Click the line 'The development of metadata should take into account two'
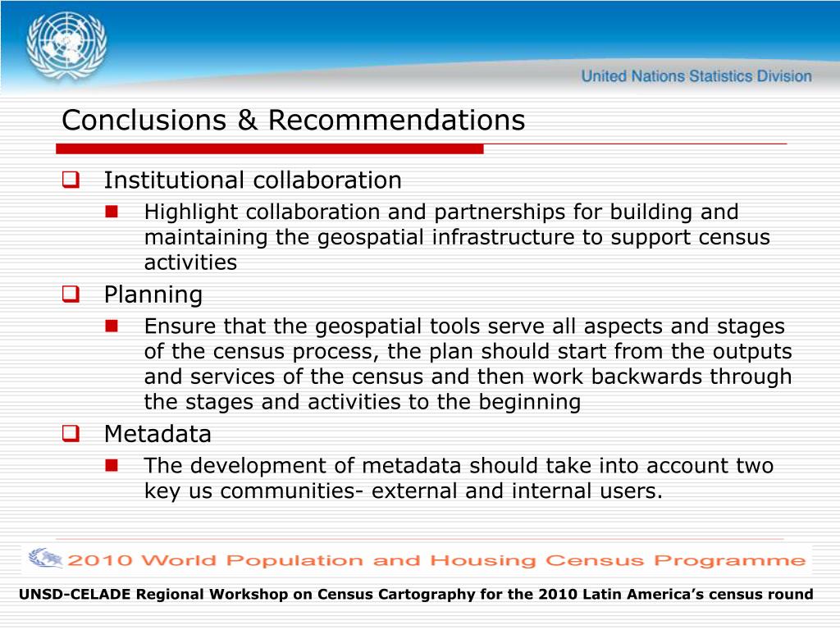The image size is (840, 630). 459,466
